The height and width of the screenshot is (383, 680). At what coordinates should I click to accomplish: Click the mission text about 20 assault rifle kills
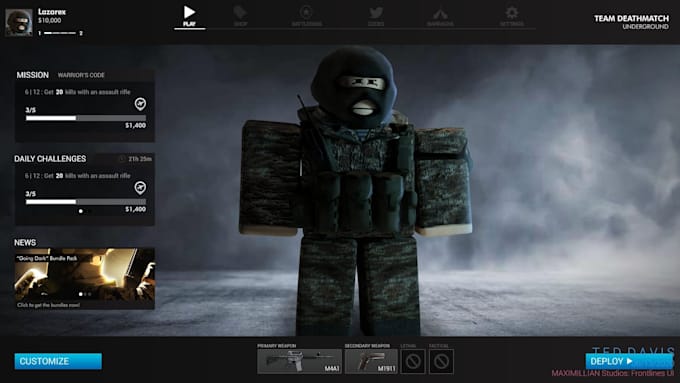78,92
